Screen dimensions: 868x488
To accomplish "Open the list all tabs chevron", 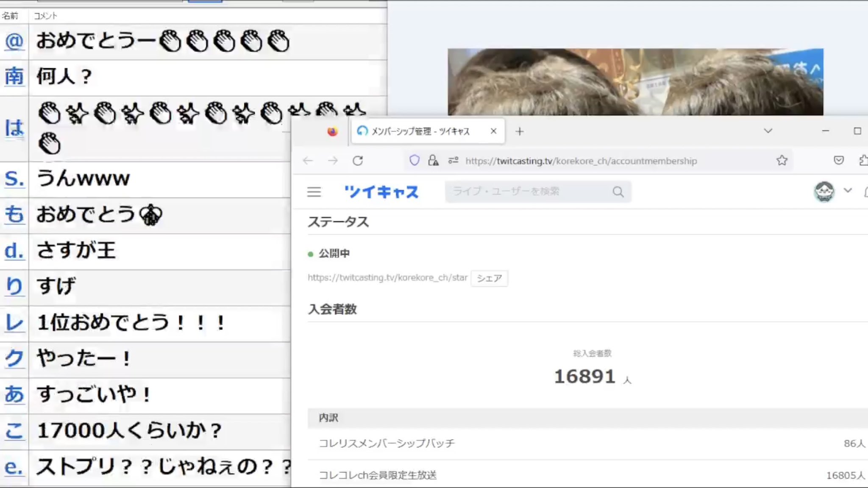I will tap(768, 131).
